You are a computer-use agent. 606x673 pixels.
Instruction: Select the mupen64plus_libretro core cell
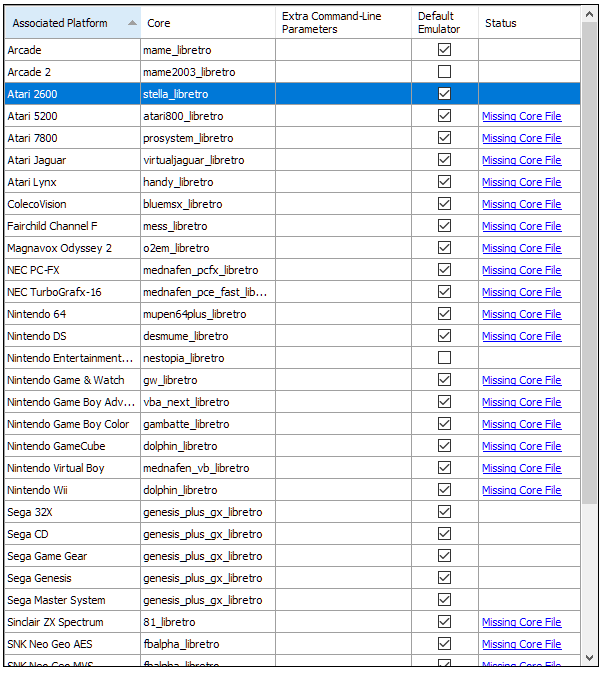coord(208,314)
